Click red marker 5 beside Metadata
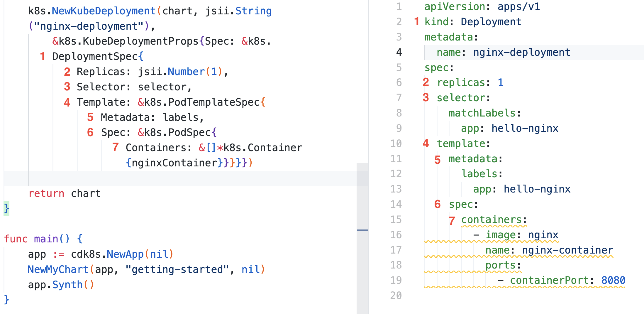This screenshot has width=644, height=314. coord(90,117)
